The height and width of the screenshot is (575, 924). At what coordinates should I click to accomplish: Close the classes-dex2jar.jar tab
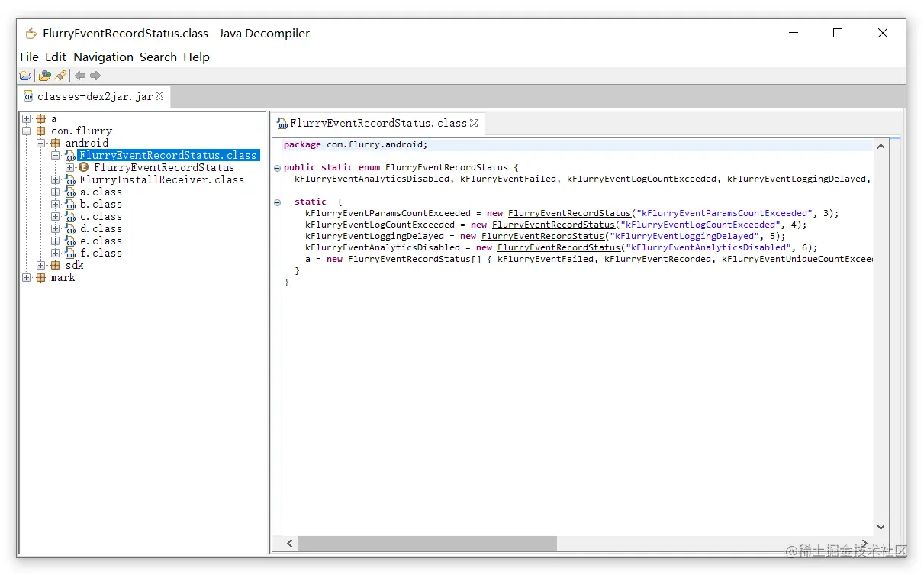click(x=159, y=96)
